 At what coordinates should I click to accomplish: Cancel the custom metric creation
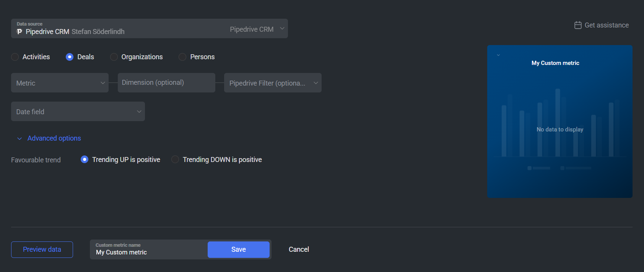pyautogui.click(x=299, y=249)
